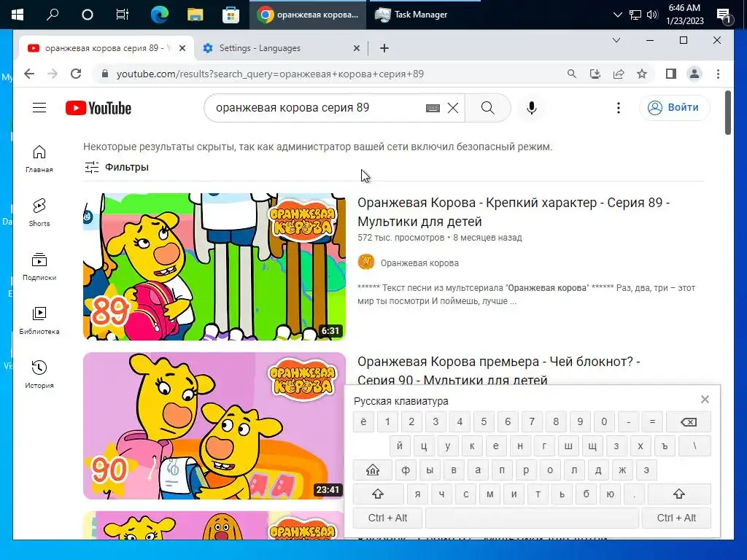The width and height of the screenshot is (747, 560).
Task: Open Библиотека in sidebar
Action: 39,321
